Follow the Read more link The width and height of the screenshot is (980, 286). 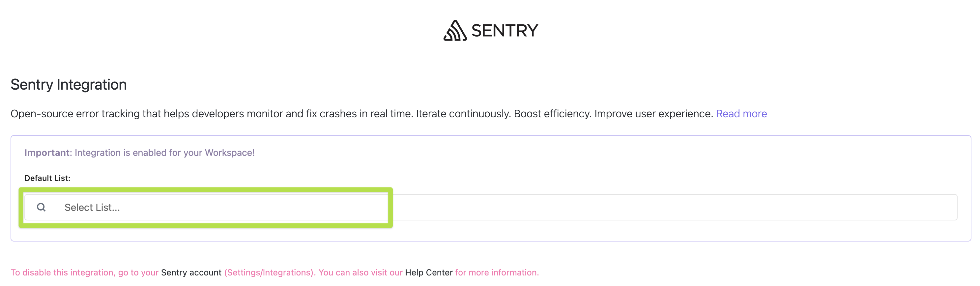pyautogui.click(x=741, y=114)
